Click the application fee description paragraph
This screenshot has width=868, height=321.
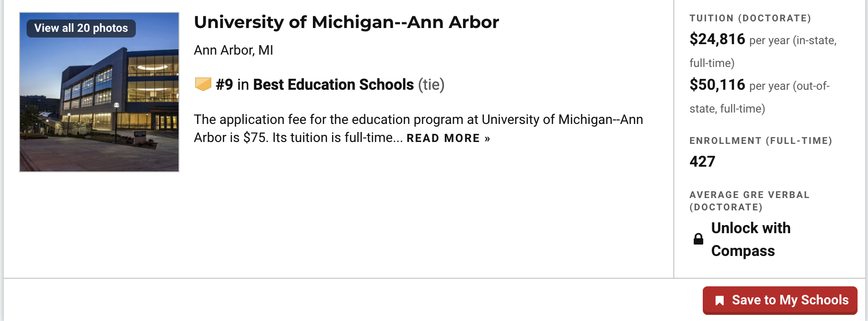[x=418, y=128]
